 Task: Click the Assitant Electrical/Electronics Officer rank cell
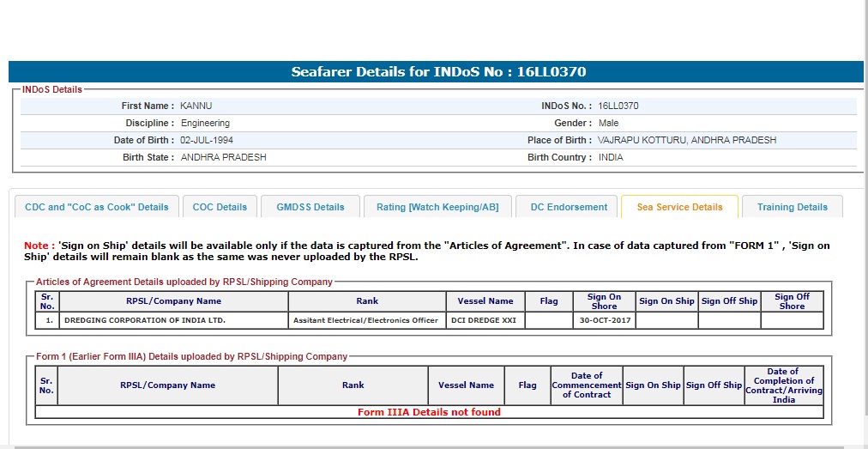pos(367,320)
